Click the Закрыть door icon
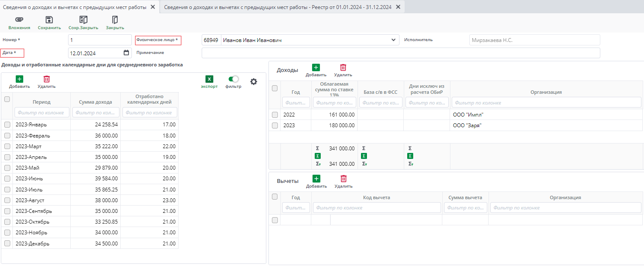 (115, 20)
